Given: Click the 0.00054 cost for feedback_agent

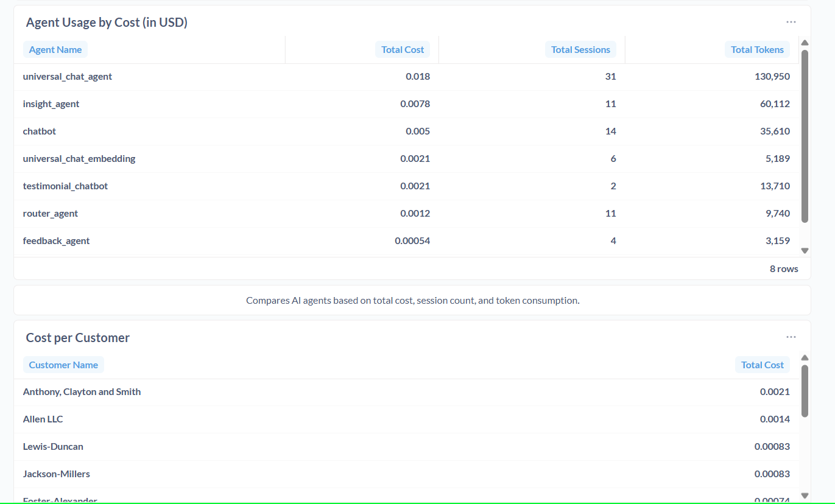Looking at the screenshot, I should (412, 241).
